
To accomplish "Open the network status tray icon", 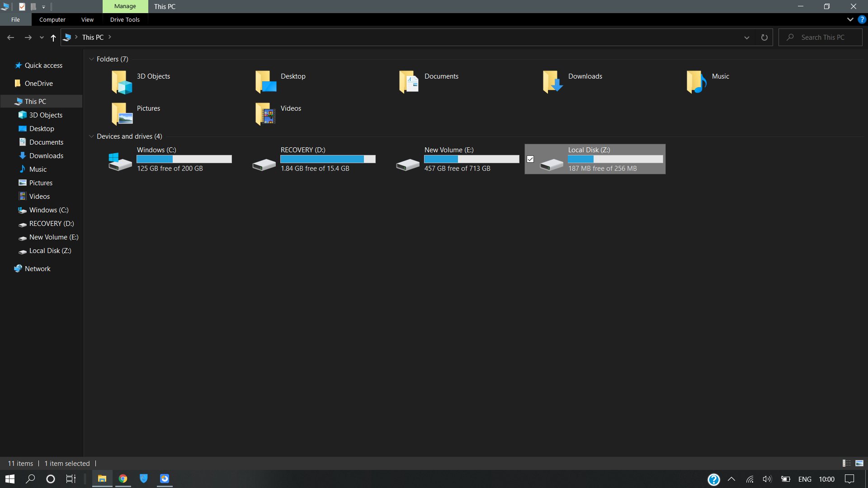I will [x=750, y=479].
